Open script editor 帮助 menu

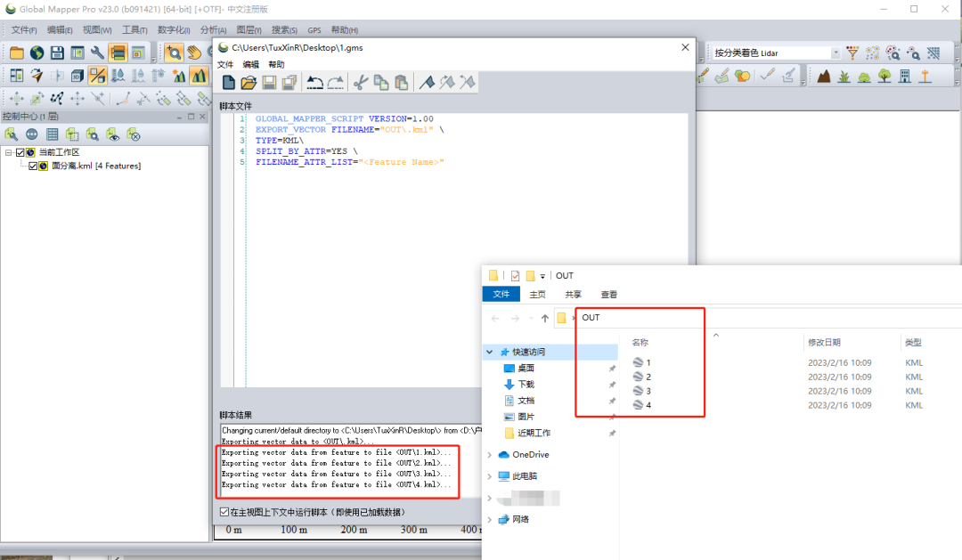(x=276, y=64)
